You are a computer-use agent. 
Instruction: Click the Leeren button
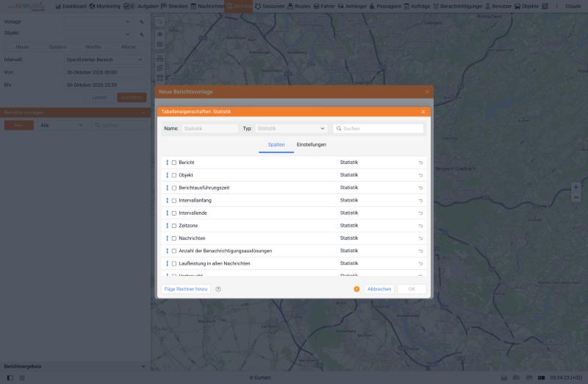(x=99, y=98)
